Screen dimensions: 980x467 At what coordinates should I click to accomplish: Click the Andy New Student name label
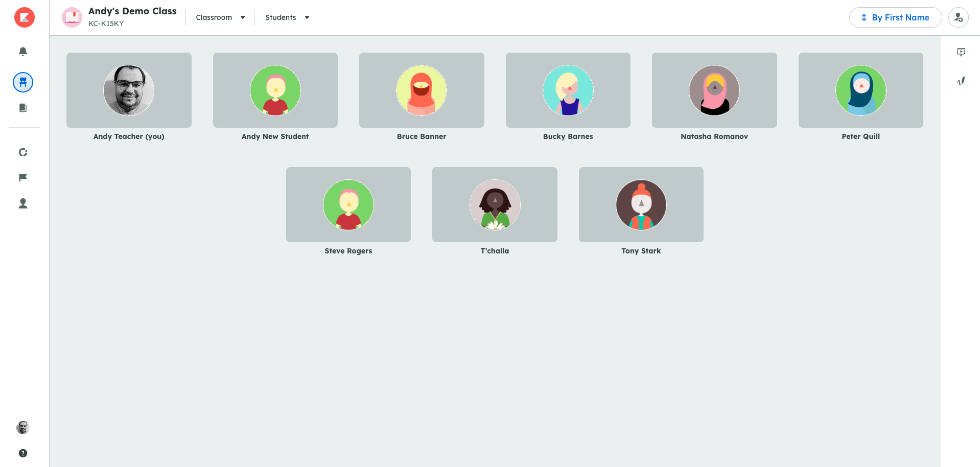pos(275,136)
